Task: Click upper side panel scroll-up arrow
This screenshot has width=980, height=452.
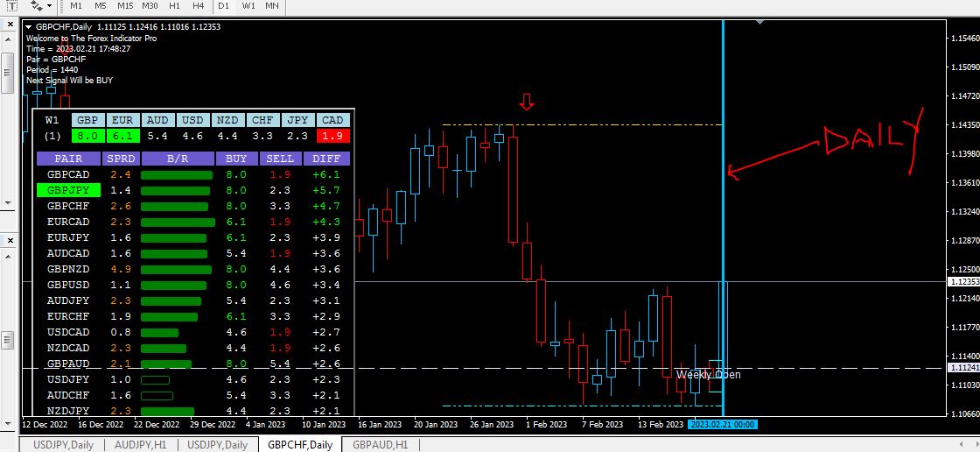Action: (9, 40)
